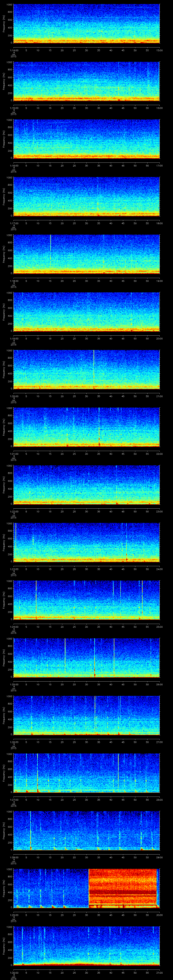This screenshot has width=173, height=980.
Task: Click the Frequency (Hz) axis label of the 1:14:00 panel
Action: 4,24
